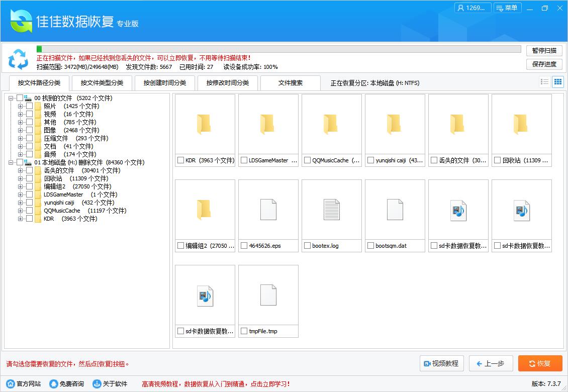
Task: Switch to thumbnail grid view icon
Action: (x=558, y=82)
